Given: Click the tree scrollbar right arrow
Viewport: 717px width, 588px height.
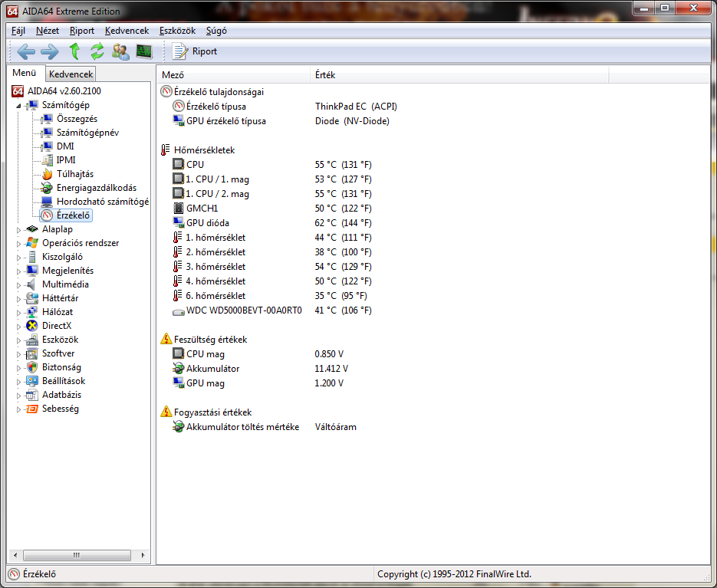Looking at the screenshot, I should point(143,555).
